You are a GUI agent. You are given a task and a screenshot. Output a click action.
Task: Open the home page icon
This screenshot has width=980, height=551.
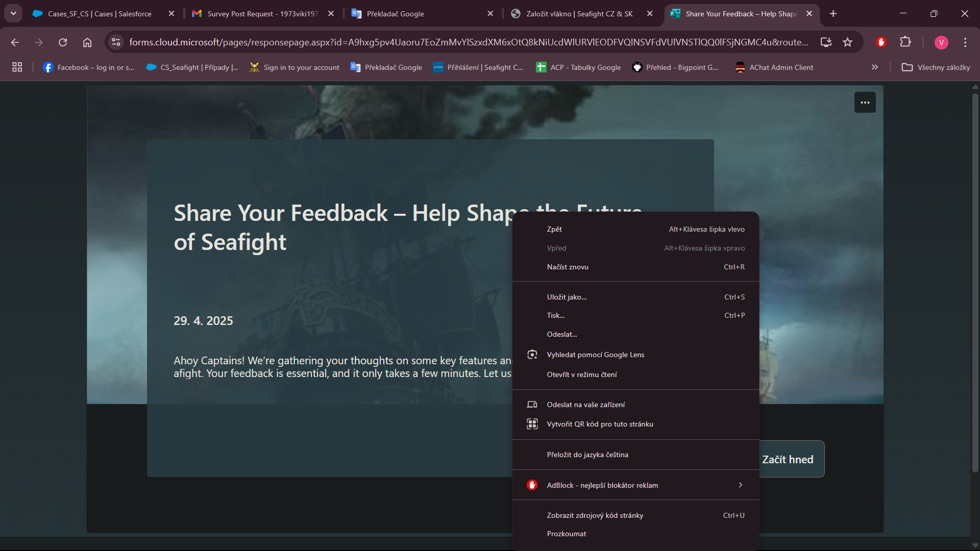click(x=87, y=42)
